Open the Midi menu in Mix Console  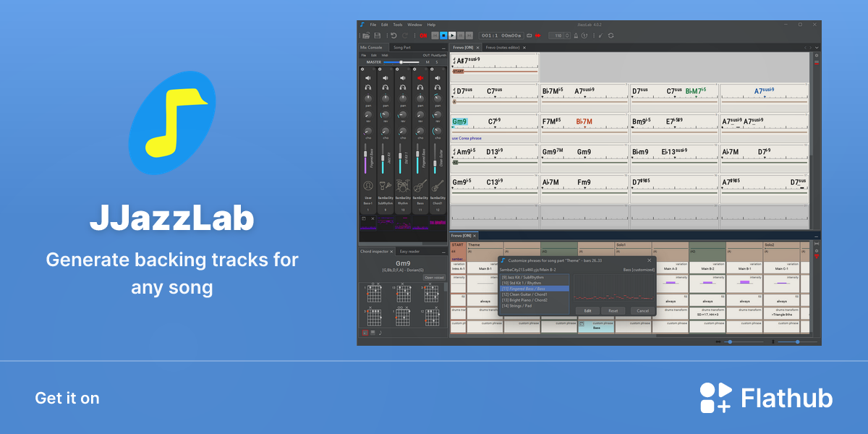pos(385,55)
